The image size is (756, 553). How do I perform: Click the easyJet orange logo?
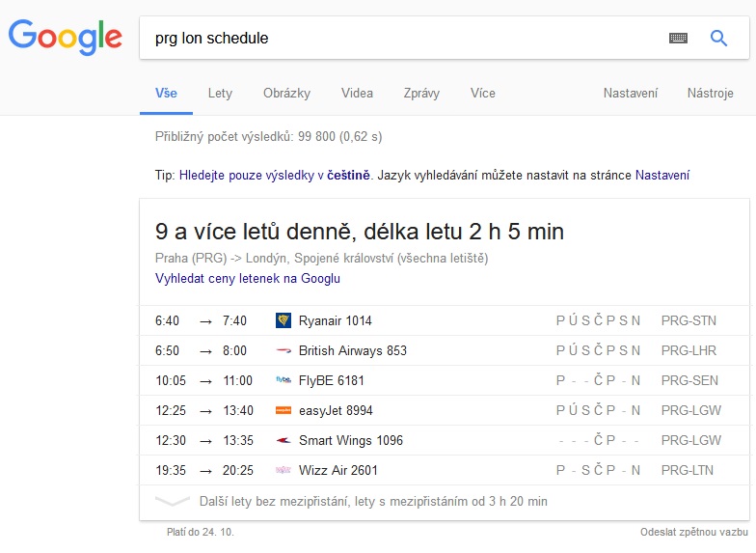(283, 410)
